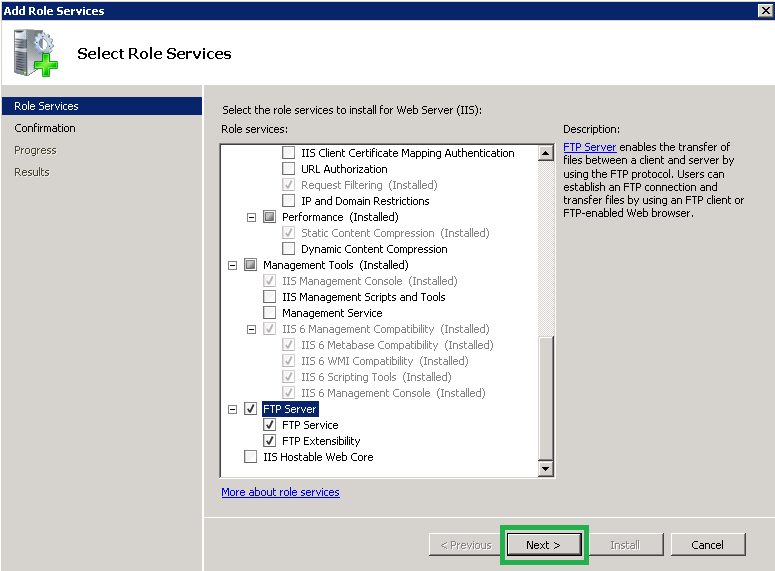Click the Install button
This screenshot has height=571, width=775.
tap(626, 545)
